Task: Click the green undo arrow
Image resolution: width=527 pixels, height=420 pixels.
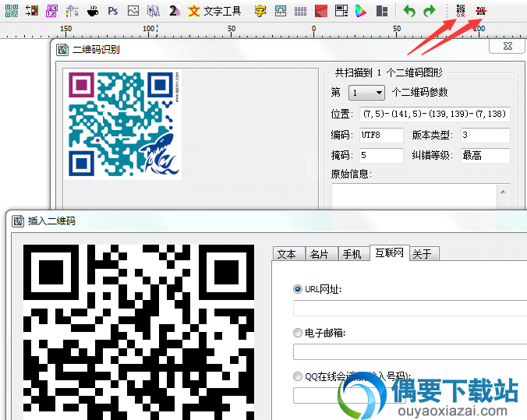Action: (409, 11)
